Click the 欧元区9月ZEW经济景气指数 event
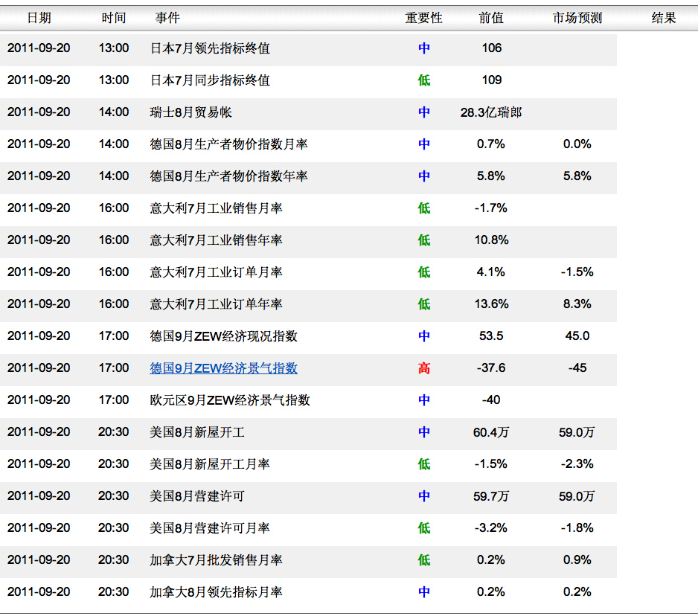The height and width of the screenshot is (616, 698). 230,400
